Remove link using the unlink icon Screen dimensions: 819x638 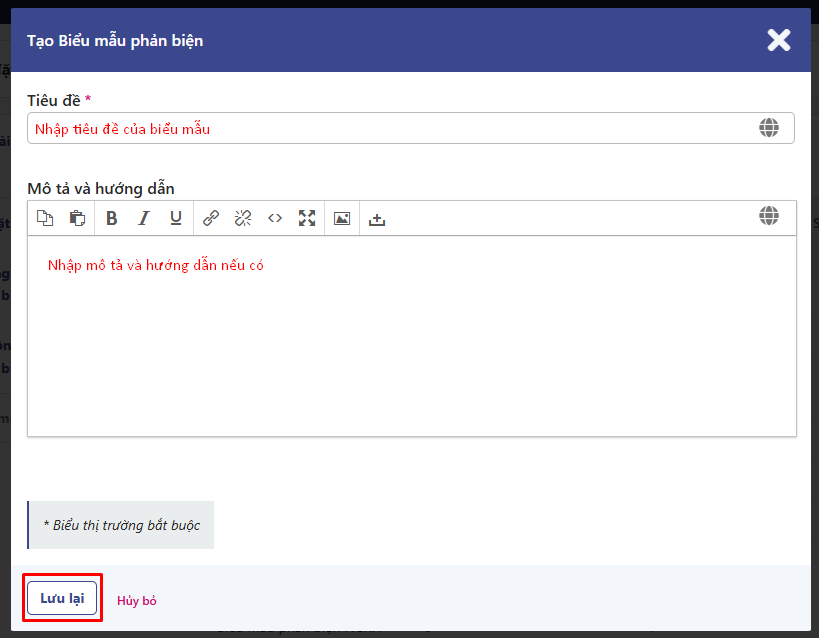(243, 218)
